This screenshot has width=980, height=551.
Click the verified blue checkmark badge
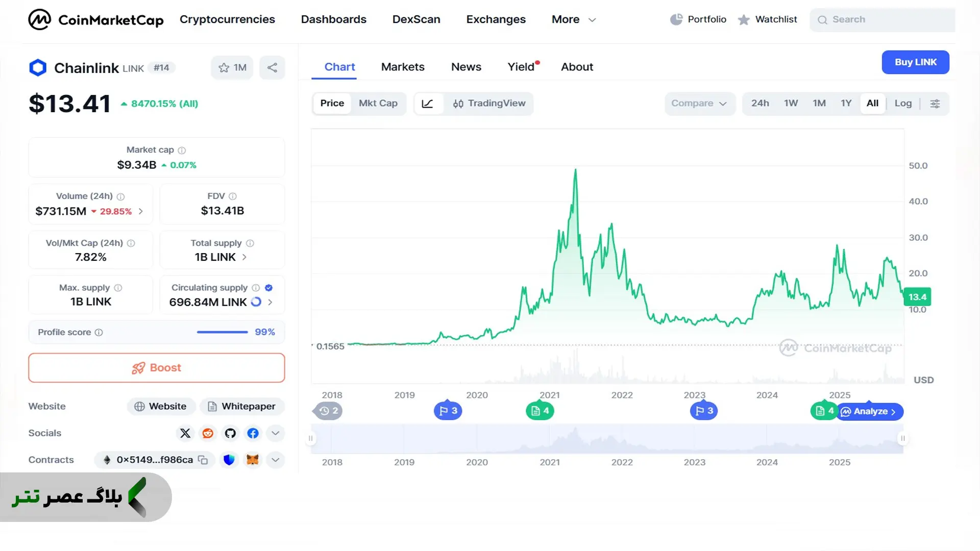(269, 288)
